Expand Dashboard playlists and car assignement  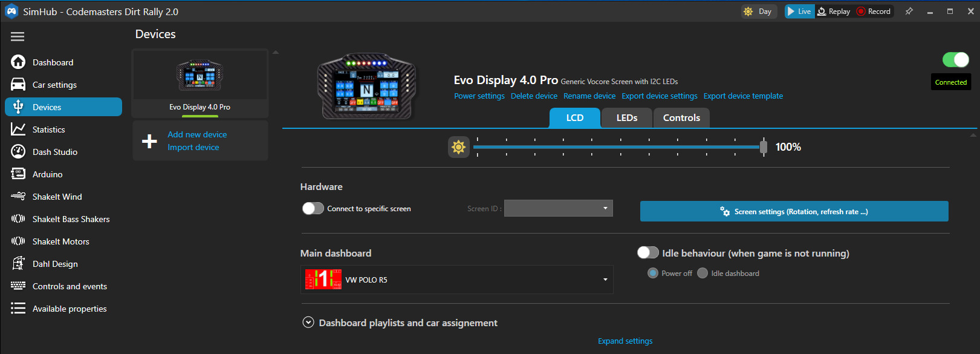pos(308,323)
